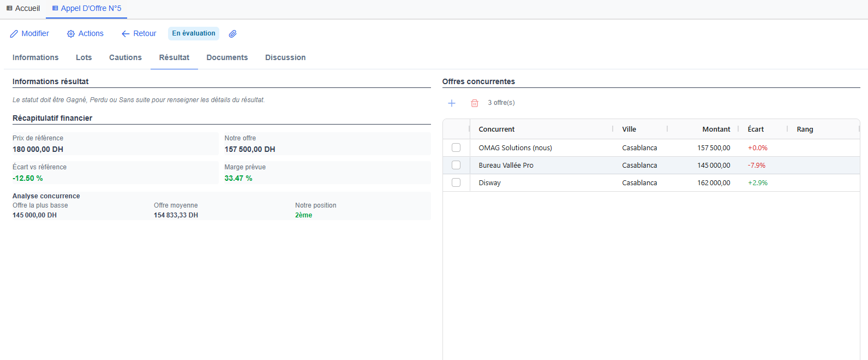The width and height of the screenshot is (868, 360).
Task: Click the En évaluation status badge
Action: [x=194, y=34]
